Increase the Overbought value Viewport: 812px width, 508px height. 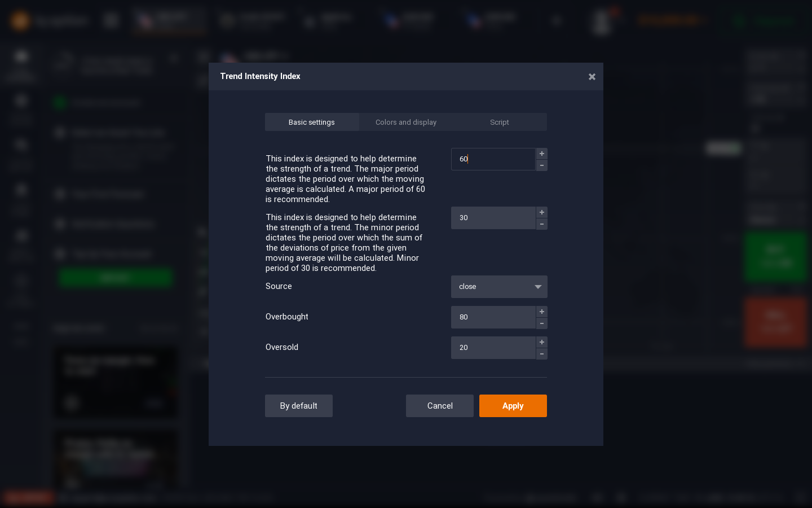click(x=542, y=312)
